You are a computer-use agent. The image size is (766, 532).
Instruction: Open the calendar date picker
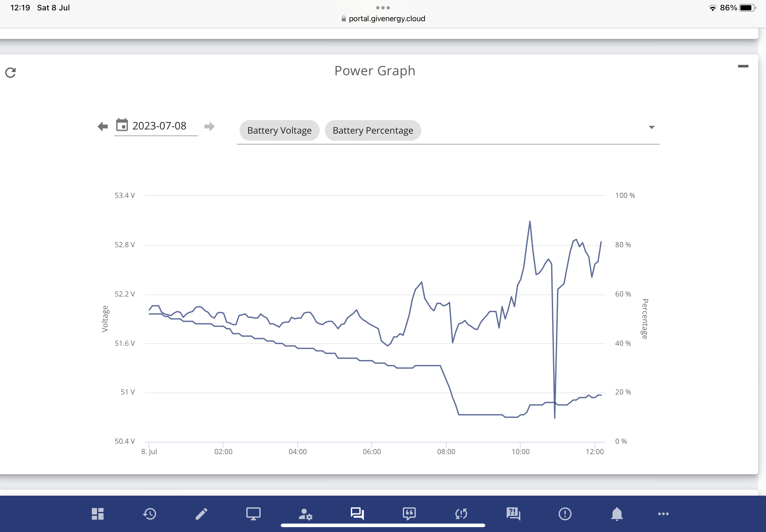(122, 125)
